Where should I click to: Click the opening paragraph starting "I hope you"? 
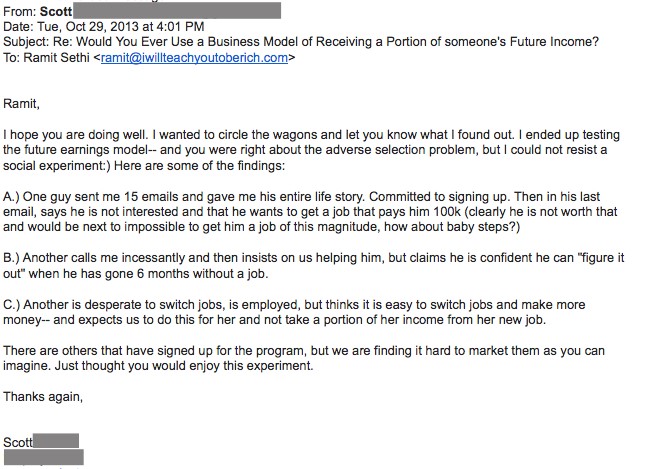pyautogui.click(x=311, y=150)
